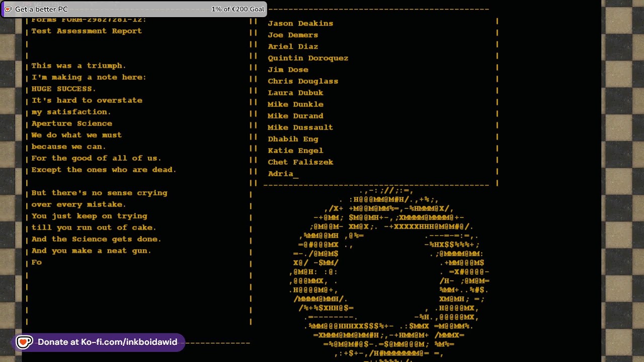Click the 'Aperture Science' lyric line
This screenshot has height=362, width=644.
(x=71, y=124)
